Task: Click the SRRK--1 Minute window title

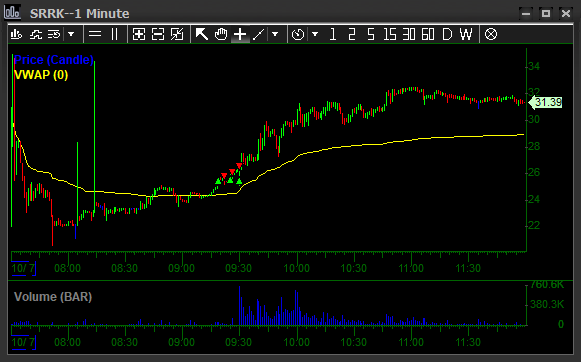Action: (80, 14)
